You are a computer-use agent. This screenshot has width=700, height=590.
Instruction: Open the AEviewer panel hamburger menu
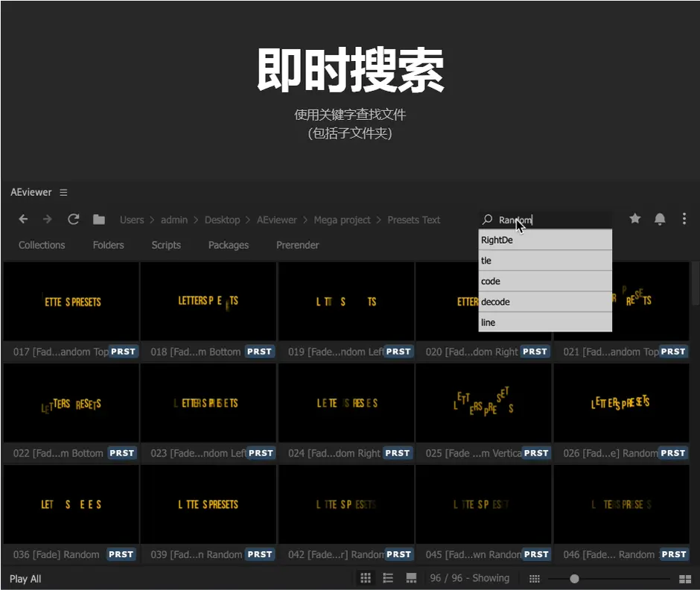pyautogui.click(x=63, y=192)
